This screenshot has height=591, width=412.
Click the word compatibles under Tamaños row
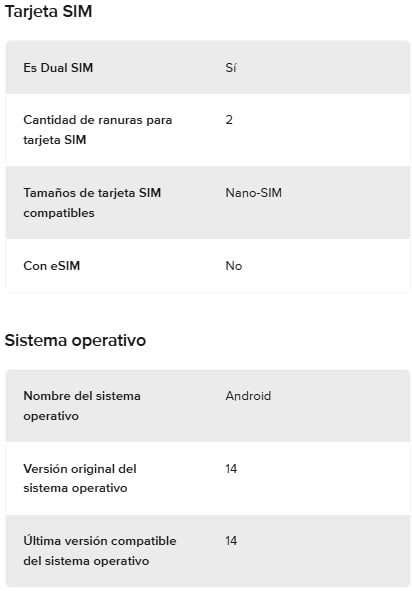59,213
